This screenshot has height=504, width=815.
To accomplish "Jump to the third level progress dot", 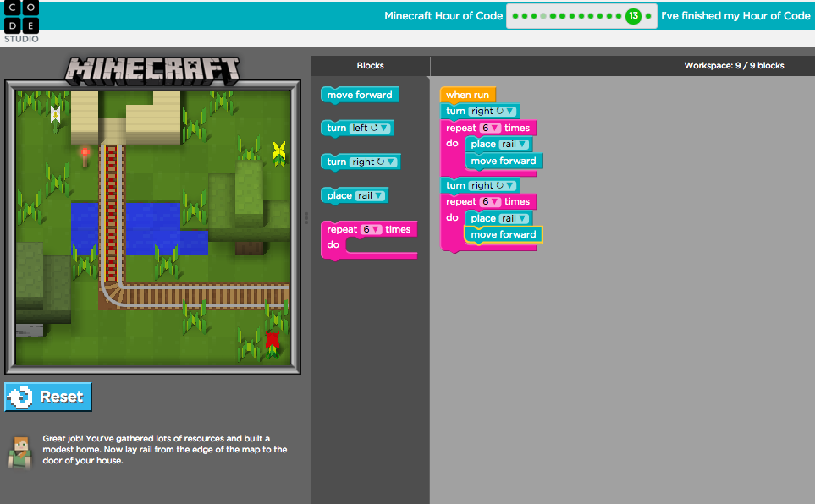I will [x=534, y=16].
